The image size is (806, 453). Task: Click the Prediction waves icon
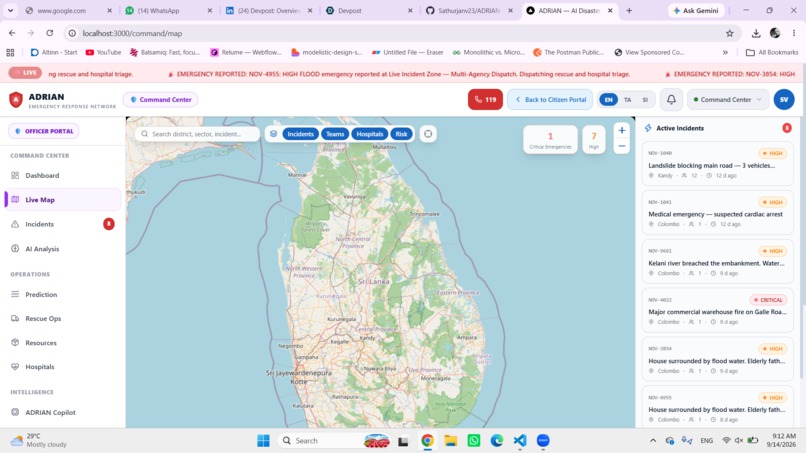point(15,294)
